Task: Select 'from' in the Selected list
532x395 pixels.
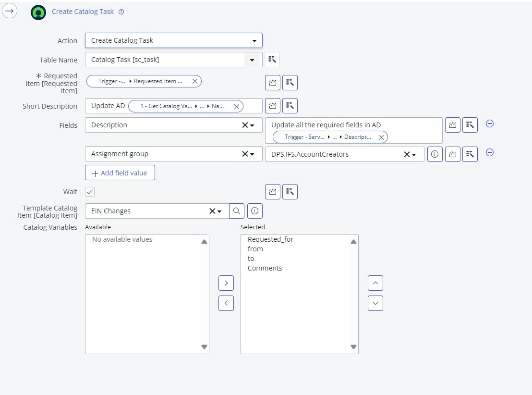Action: [x=255, y=248]
